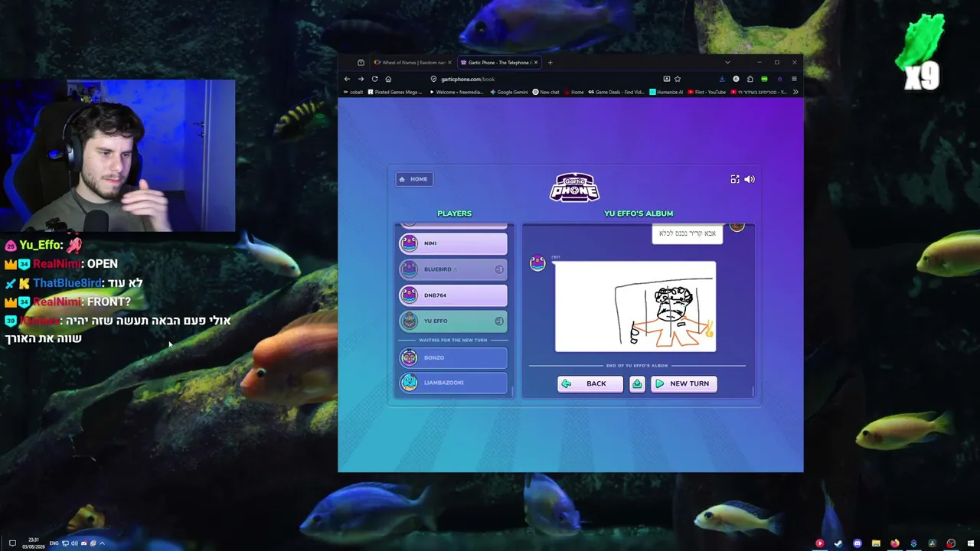Open the browser downloads panel
The height and width of the screenshot is (551, 980).
pyautogui.click(x=722, y=79)
